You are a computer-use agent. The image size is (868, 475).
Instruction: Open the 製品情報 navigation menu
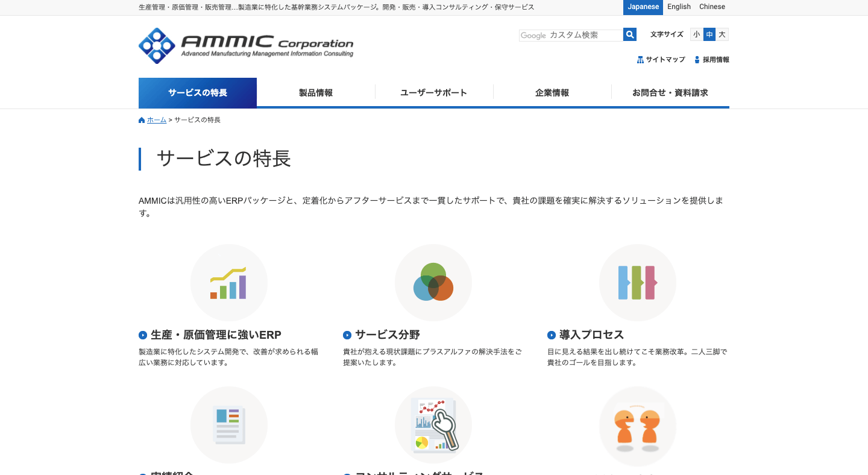pyautogui.click(x=316, y=93)
